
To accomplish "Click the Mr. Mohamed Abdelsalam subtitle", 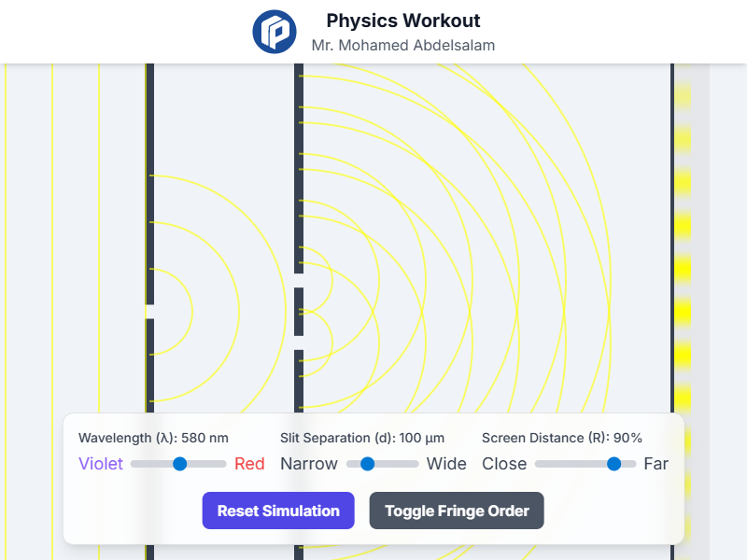I will [x=403, y=44].
